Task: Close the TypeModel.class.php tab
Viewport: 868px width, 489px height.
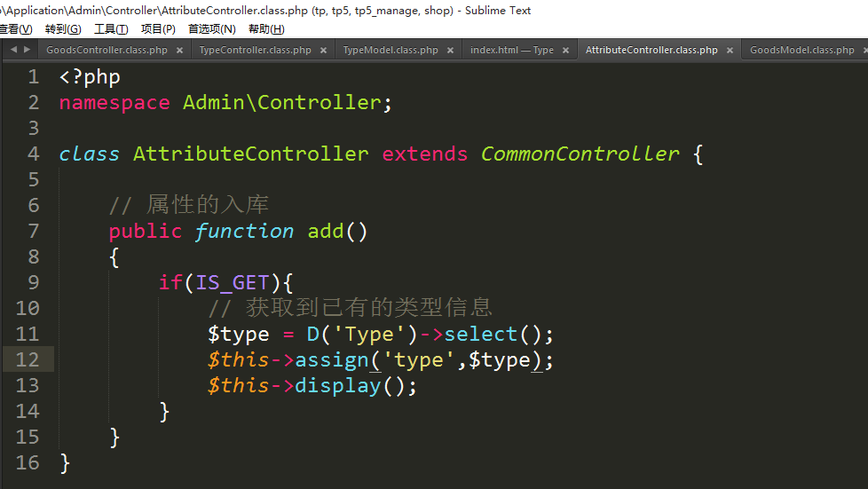Action: (450, 51)
